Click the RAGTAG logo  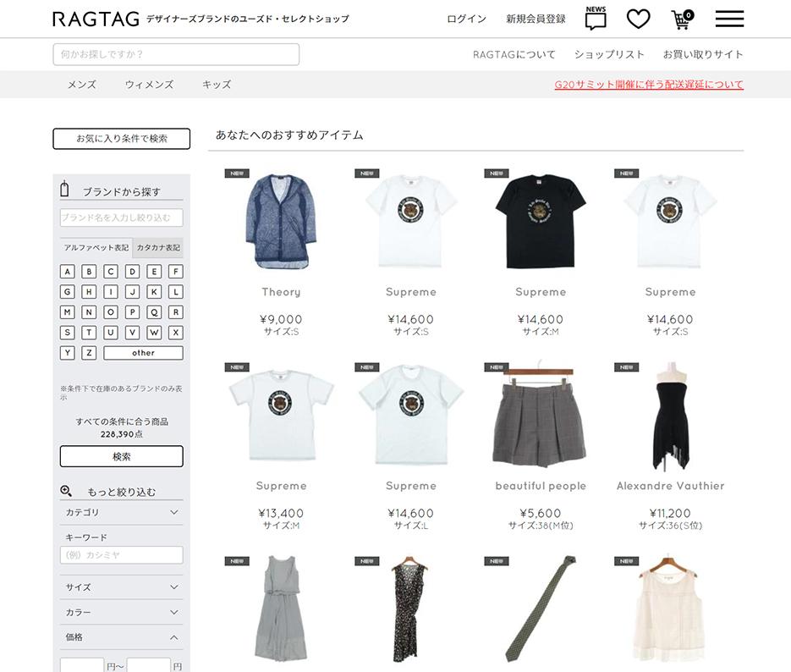pyautogui.click(x=96, y=19)
